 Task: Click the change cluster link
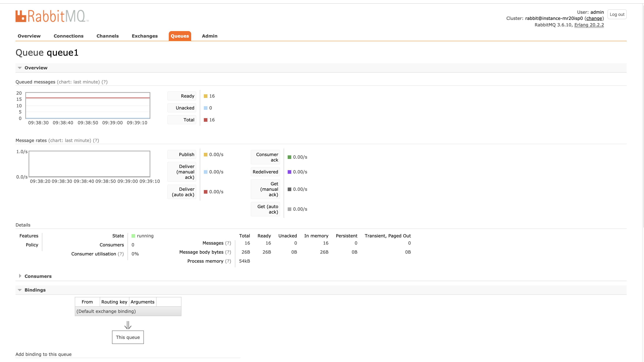pyautogui.click(x=594, y=18)
